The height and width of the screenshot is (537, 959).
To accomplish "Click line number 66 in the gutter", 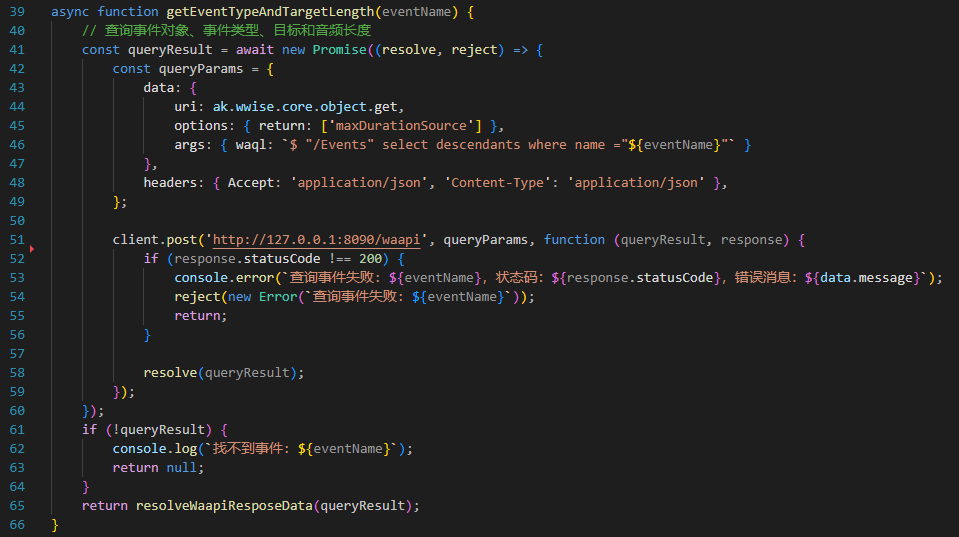I will [19, 524].
